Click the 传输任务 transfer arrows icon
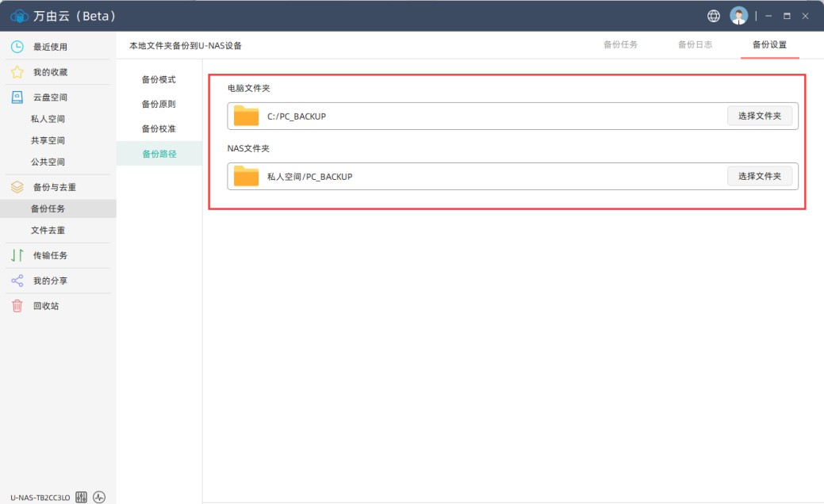Screen dimensions: 824x504 [17, 255]
